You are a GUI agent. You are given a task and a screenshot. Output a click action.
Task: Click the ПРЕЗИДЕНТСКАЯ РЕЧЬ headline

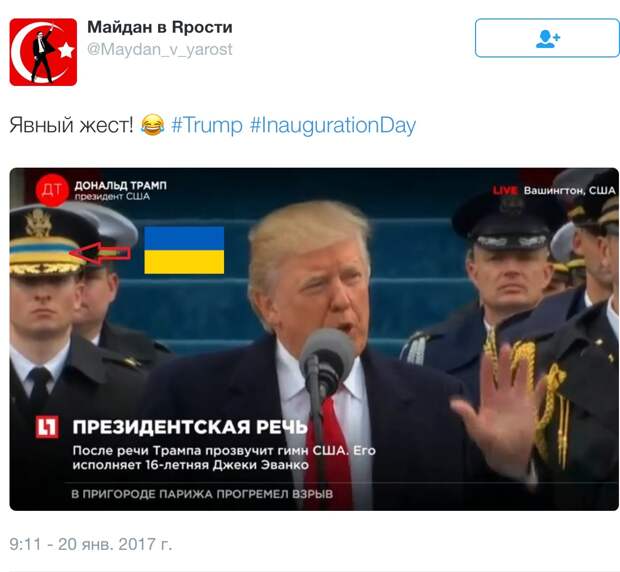coord(190,427)
